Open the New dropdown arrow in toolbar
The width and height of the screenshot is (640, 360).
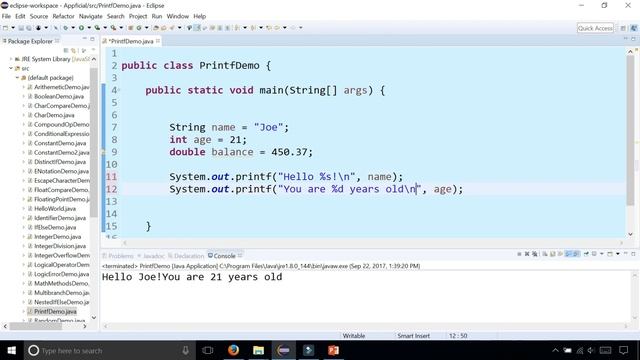pyautogui.click(x=13, y=28)
